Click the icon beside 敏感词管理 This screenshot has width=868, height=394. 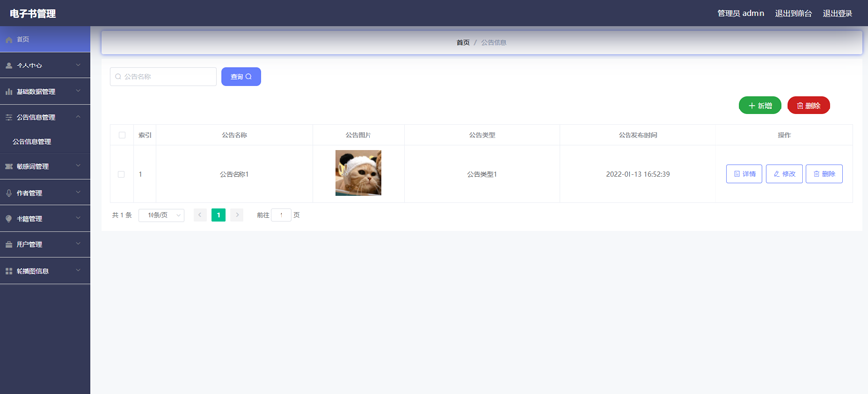8,166
